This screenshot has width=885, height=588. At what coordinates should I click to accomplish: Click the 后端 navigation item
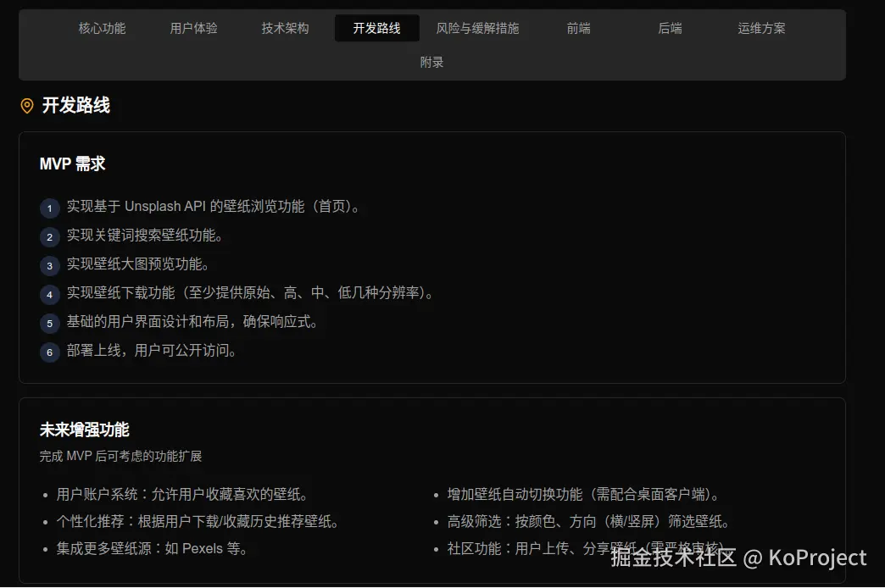(669, 28)
